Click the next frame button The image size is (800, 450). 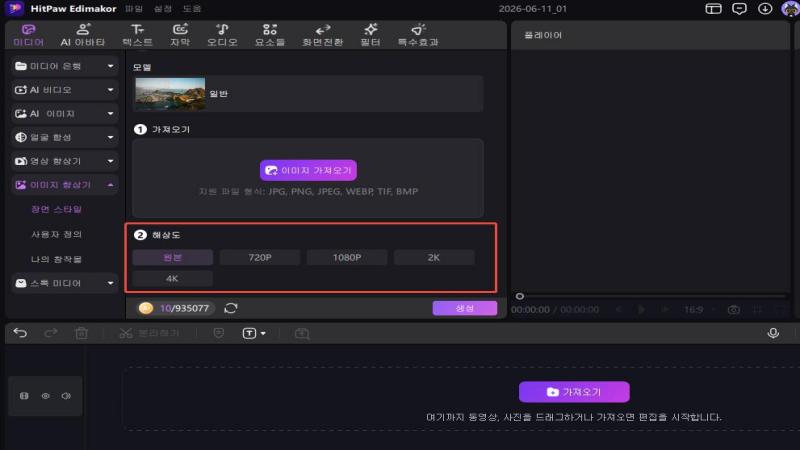point(664,309)
